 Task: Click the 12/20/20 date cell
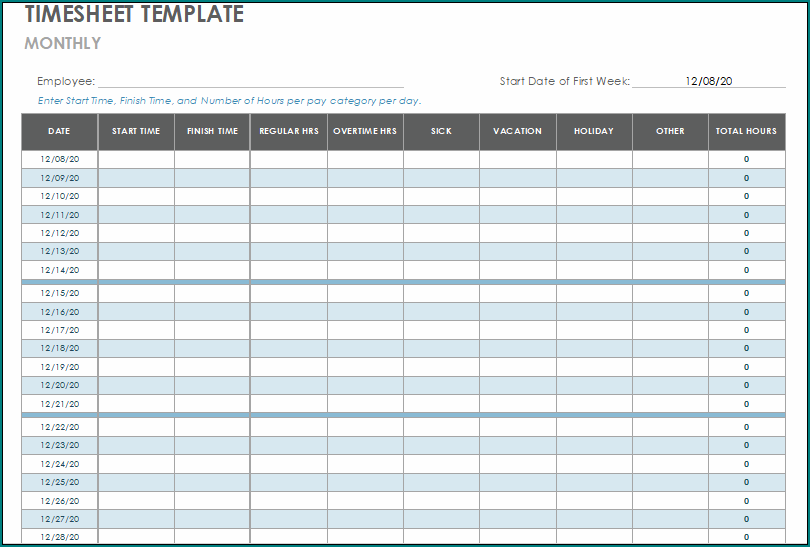(59, 385)
